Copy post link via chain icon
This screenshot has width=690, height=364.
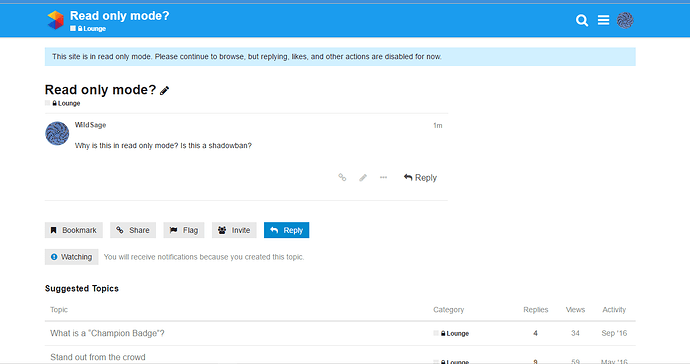342,177
